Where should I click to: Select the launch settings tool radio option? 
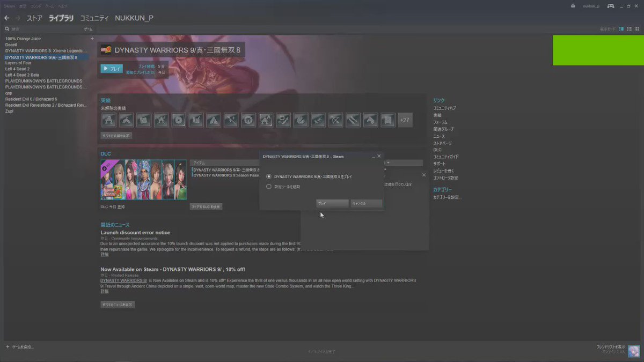coord(269,187)
